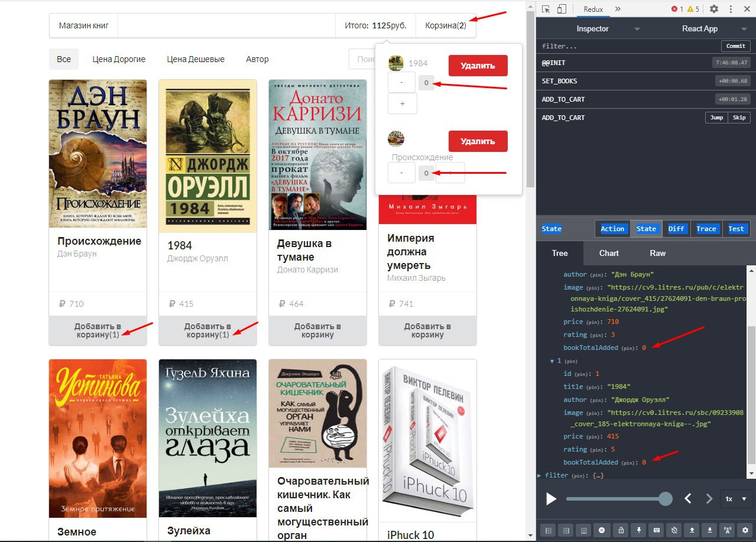Open the 1x playback speed dropdown
756x542 pixels.
coord(736,499)
